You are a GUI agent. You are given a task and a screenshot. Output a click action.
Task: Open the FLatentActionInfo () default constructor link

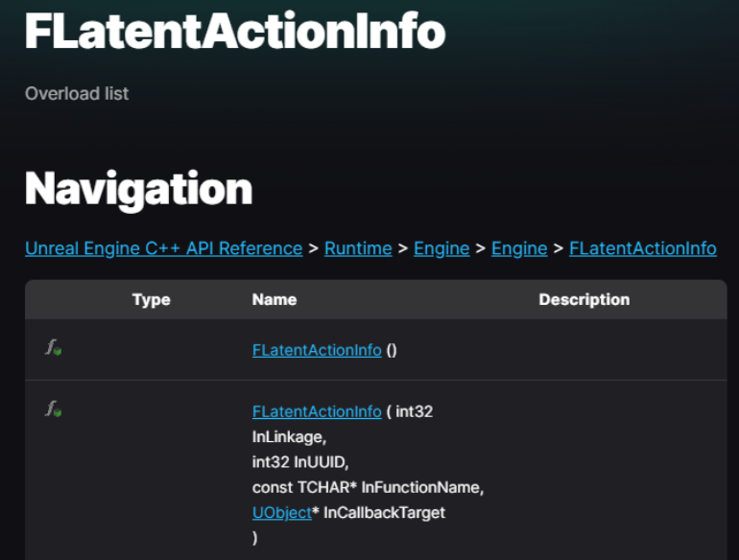pos(317,350)
